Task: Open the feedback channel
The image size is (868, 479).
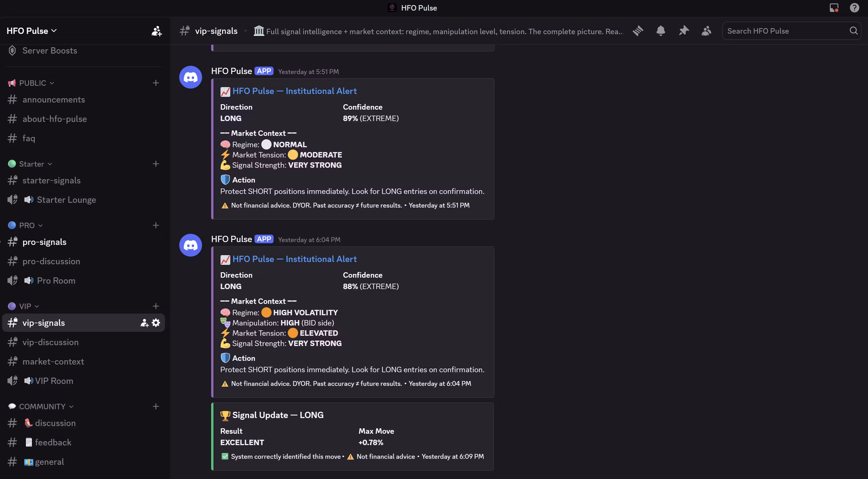Action: (83, 442)
